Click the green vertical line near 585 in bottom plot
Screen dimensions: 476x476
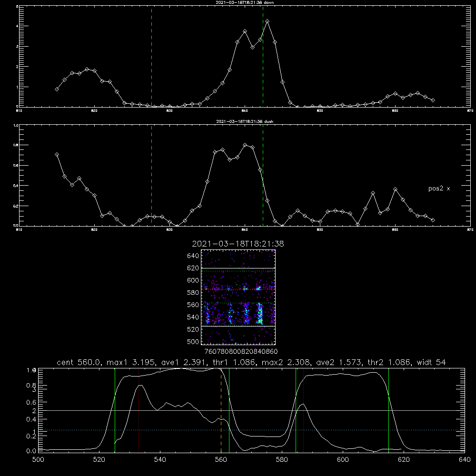pyautogui.click(x=296, y=410)
